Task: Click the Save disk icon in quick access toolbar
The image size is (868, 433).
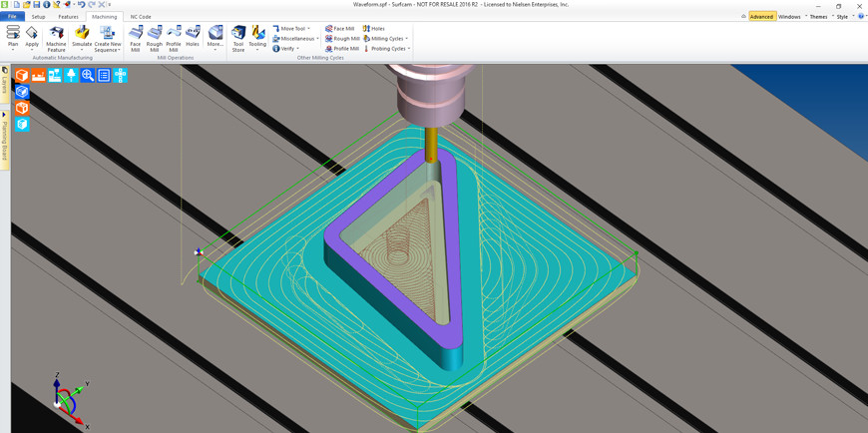Action: coord(36,4)
